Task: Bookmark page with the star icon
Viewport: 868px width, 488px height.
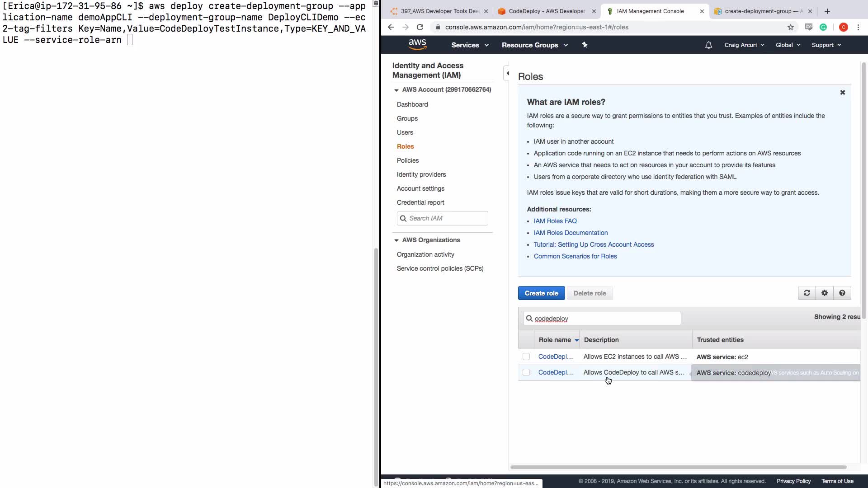Action: point(790,27)
